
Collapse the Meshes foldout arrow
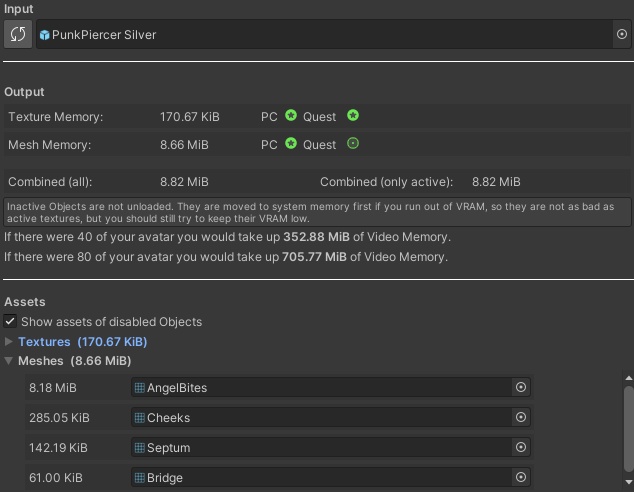tap(9, 361)
